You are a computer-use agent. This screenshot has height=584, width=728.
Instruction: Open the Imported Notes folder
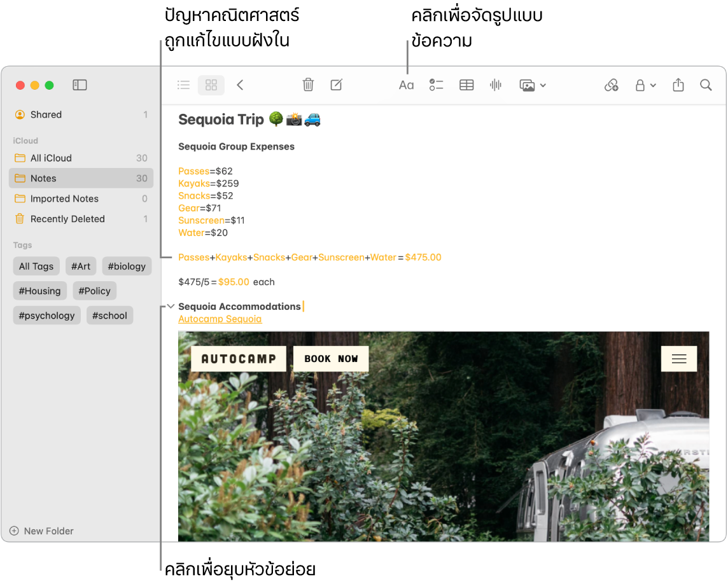click(x=81, y=198)
